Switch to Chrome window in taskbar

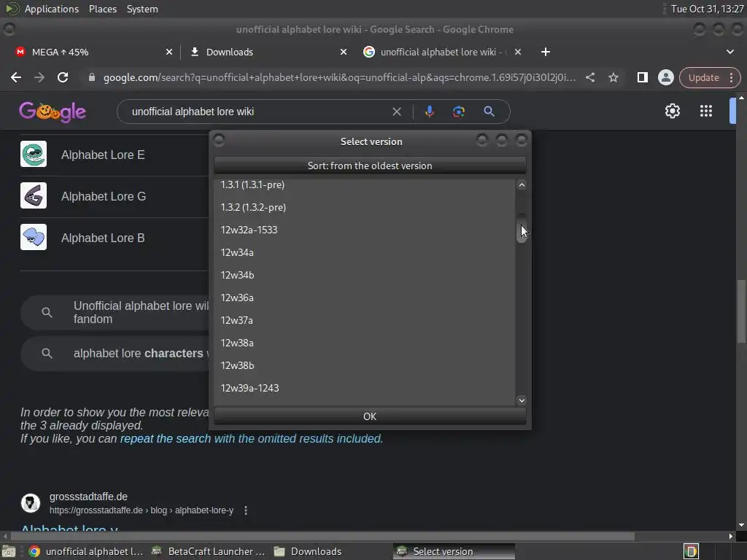[x=86, y=551]
